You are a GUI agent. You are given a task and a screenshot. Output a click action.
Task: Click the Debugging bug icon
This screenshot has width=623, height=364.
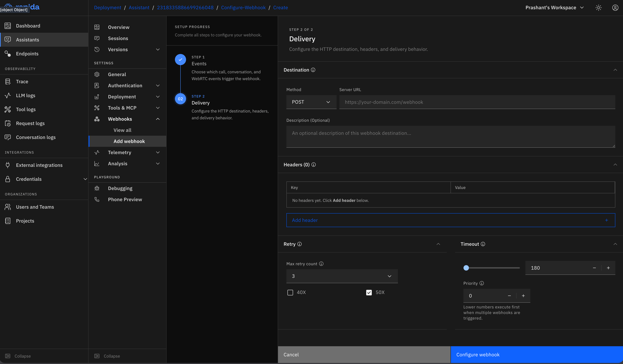[97, 188]
